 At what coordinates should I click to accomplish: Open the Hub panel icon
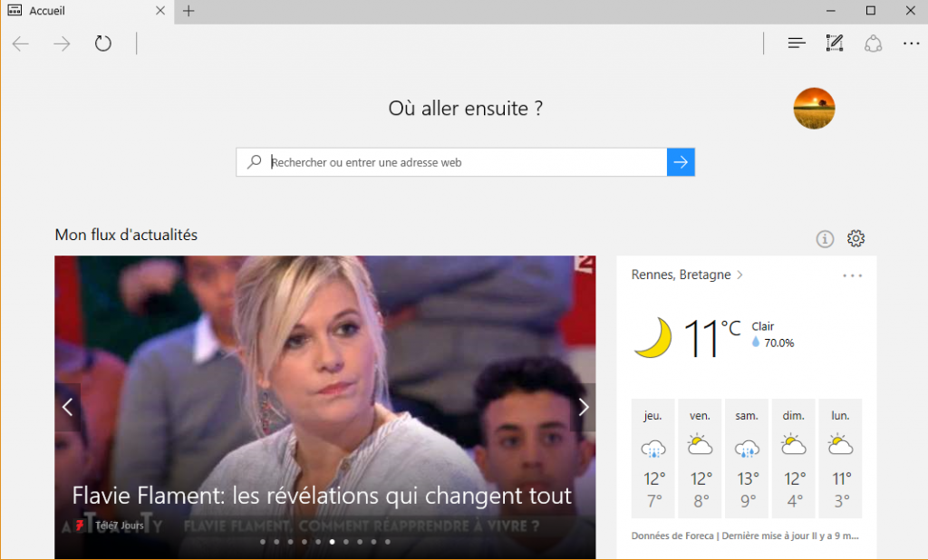(x=797, y=43)
